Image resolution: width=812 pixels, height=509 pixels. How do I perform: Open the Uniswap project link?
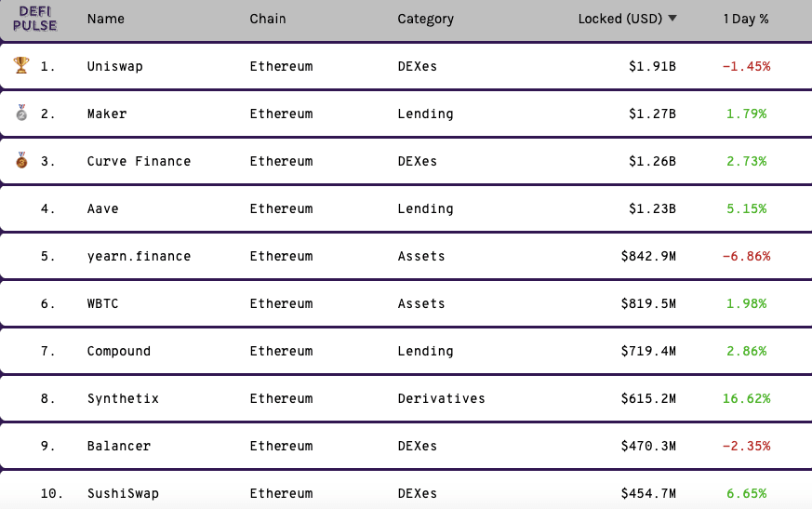[x=114, y=66]
